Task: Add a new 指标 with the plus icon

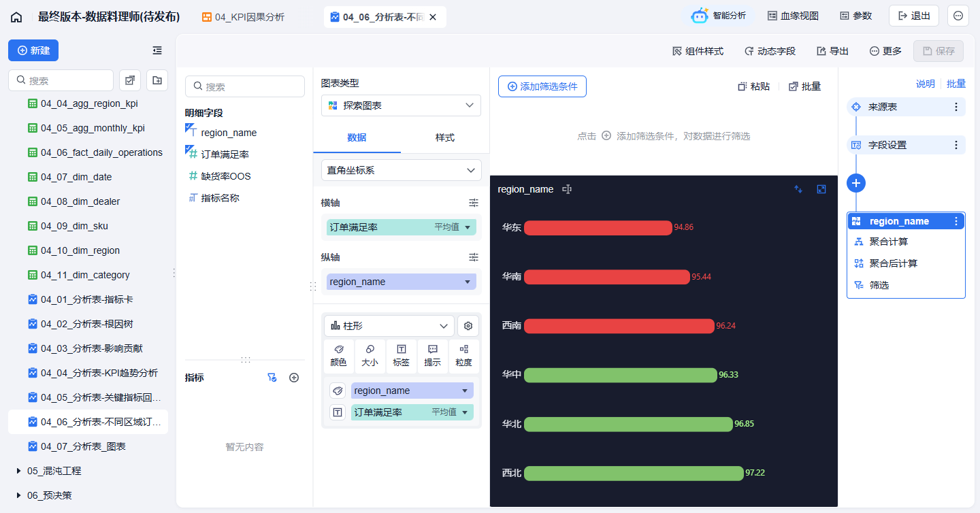Action: point(294,378)
